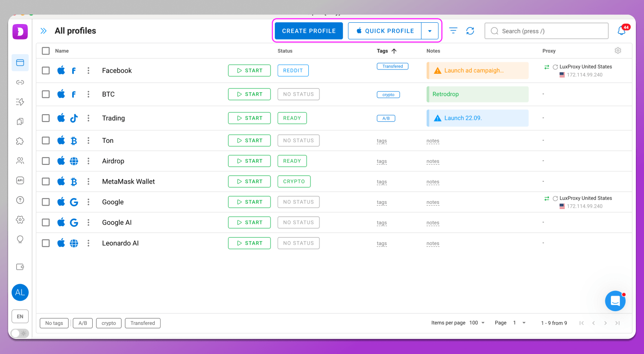Open three-dot menu for Trading profile
The height and width of the screenshot is (354, 644).
[88, 118]
